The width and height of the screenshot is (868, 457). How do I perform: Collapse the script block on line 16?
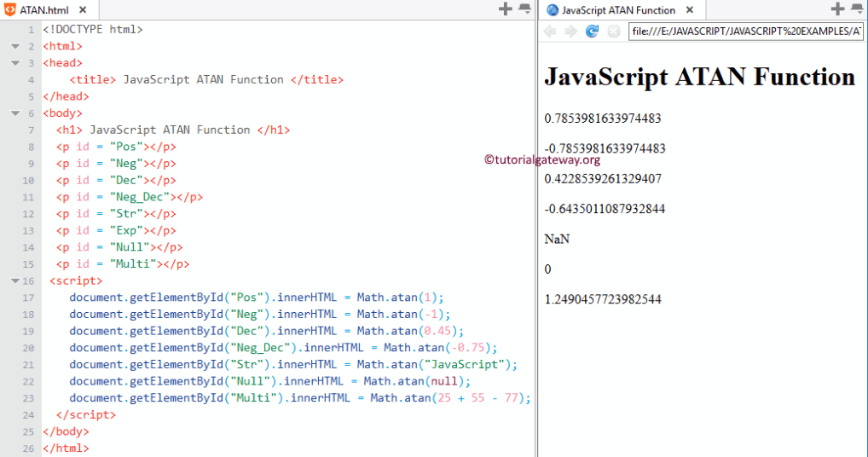pos(15,281)
